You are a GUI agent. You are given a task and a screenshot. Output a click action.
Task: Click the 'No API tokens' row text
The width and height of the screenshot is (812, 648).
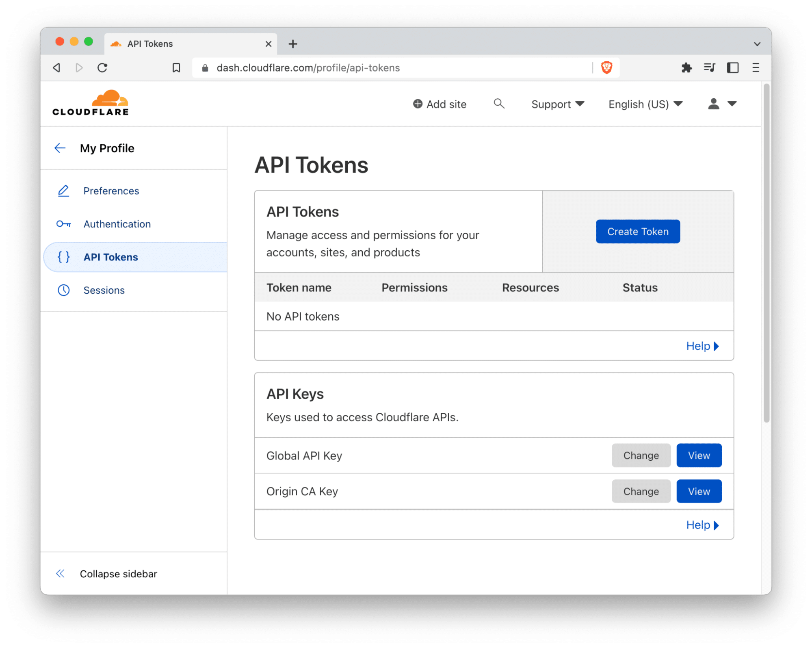tap(303, 316)
